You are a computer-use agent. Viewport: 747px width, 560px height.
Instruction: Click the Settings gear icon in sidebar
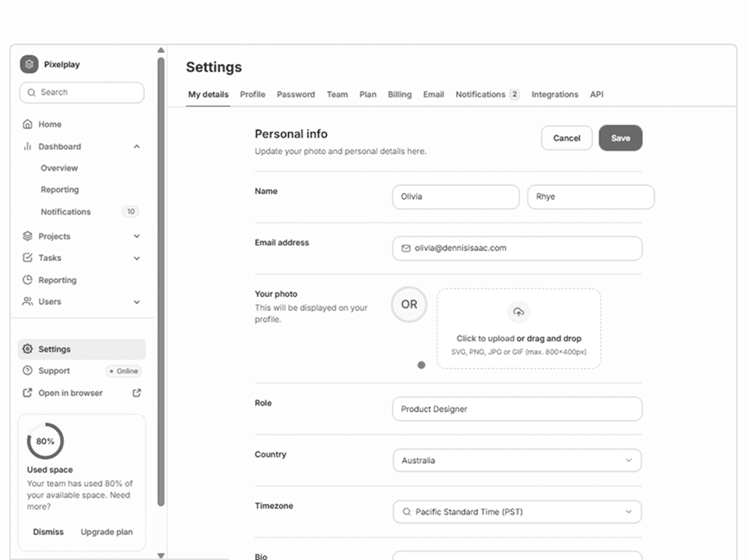point(28,349)
